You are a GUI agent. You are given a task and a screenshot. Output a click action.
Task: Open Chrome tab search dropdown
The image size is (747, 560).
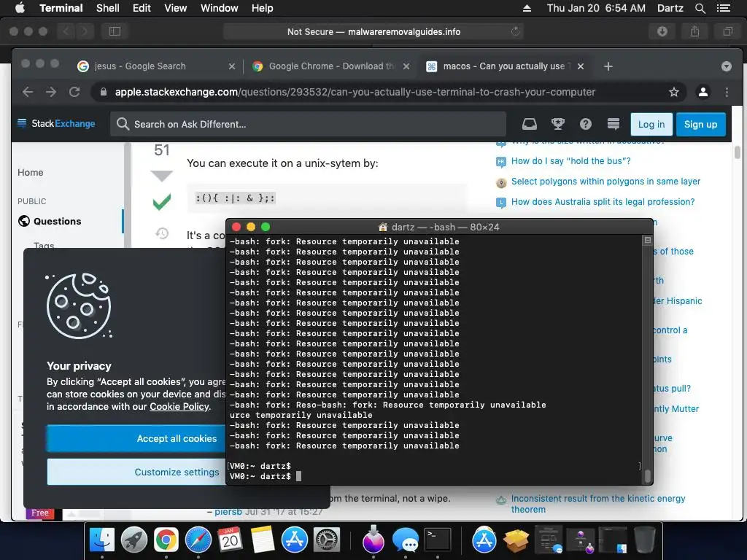(x=726, y=66)
